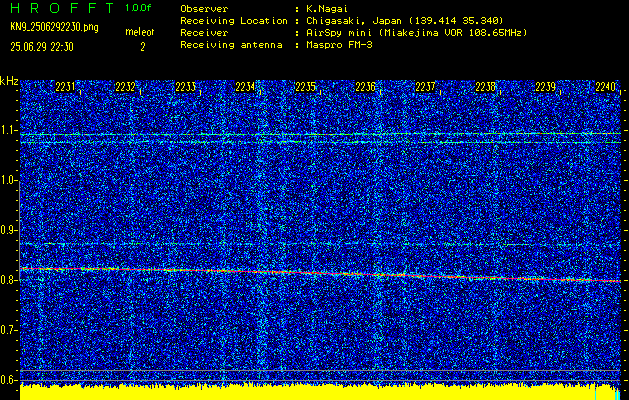This screenshot has height=400, width=629.
Task: Click the red sloping signal trace
Action: (320, 274)
